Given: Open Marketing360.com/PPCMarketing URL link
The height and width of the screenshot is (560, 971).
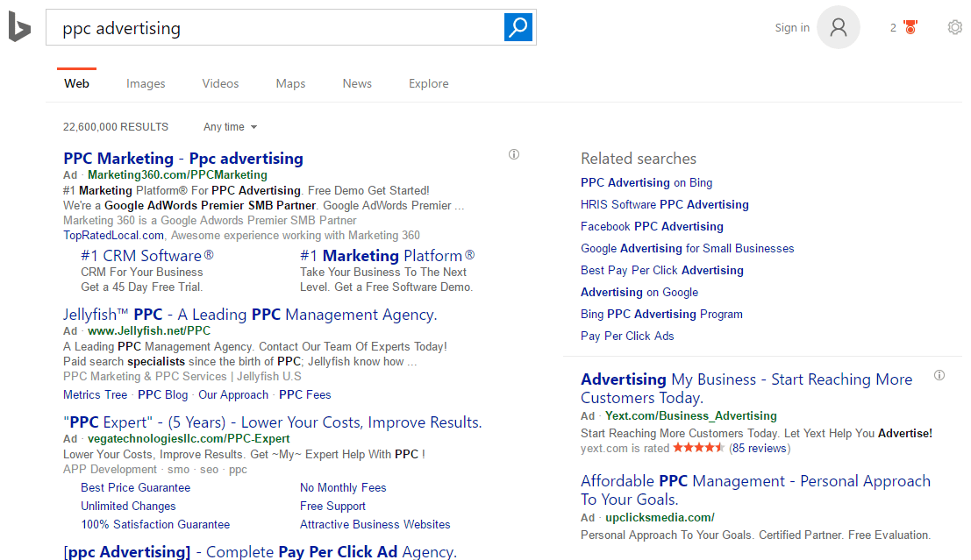Looking at the screenshot, I should tap(178, 175).
